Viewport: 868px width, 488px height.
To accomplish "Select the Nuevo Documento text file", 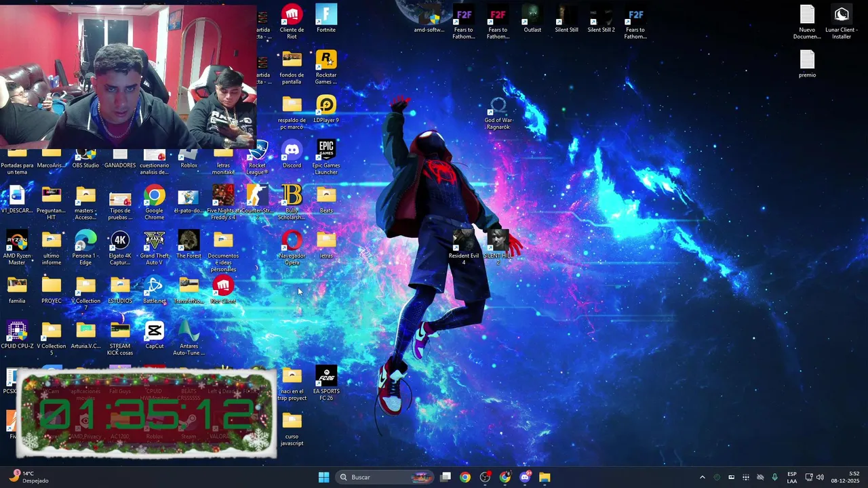I will click(x=807, y=22).
